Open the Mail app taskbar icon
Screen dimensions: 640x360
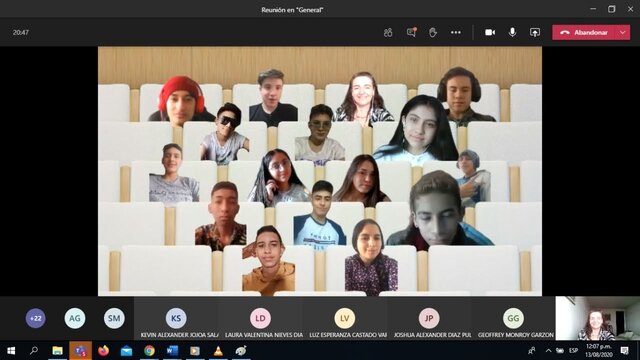(x=127, y=351)
